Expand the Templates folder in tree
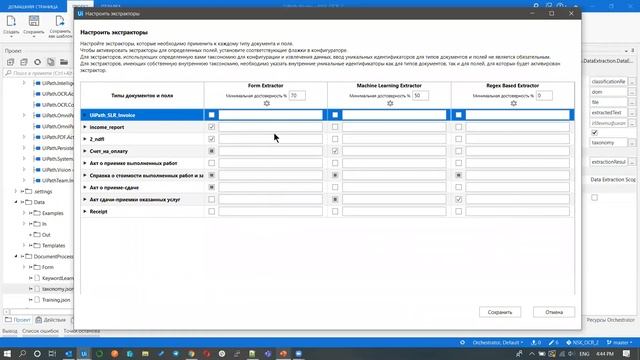Screen dimensions: 640x360 click(x=24, y=245)
